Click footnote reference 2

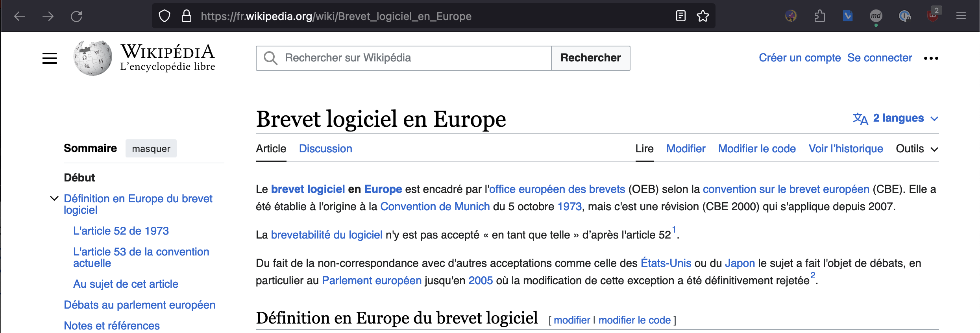click(x=813, y=275)
